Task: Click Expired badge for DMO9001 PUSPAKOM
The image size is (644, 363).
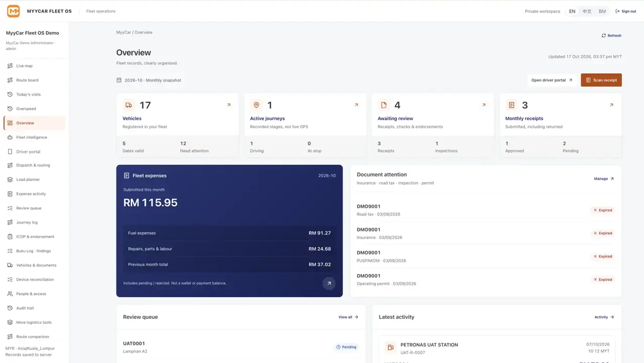Action: pyautogui.click(x=603, y=256)
